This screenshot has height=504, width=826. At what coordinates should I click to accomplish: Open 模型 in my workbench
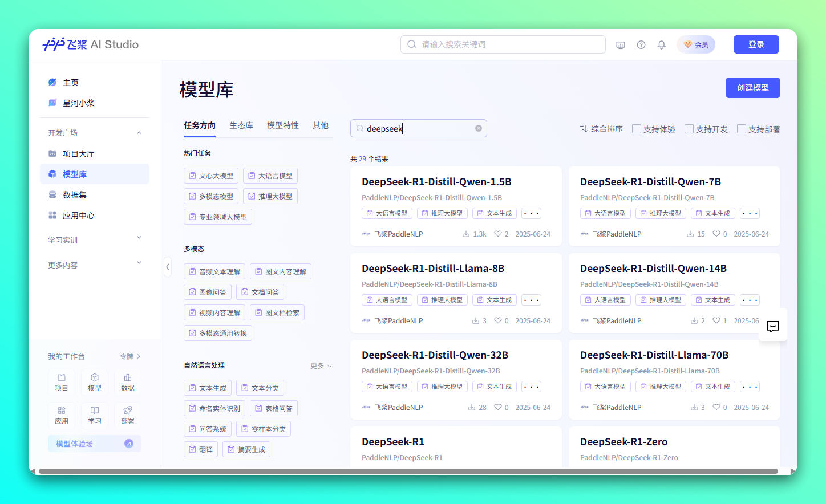pos(95,383)
